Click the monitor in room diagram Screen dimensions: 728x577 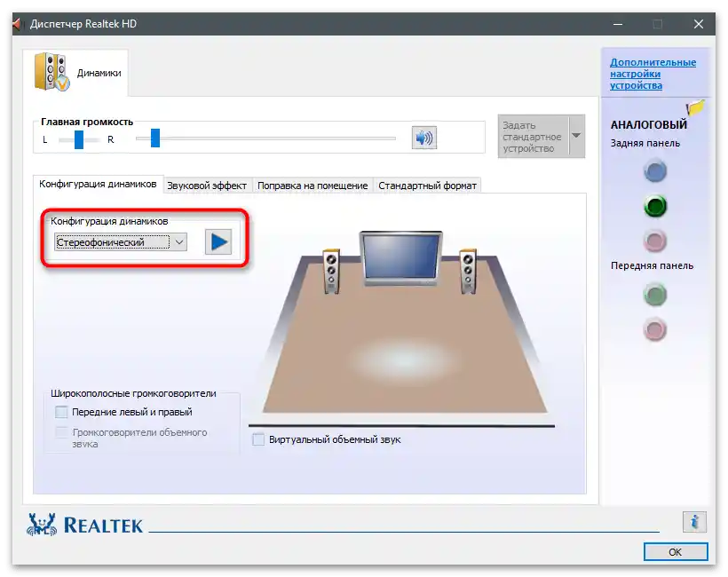[x=401, y=258]
